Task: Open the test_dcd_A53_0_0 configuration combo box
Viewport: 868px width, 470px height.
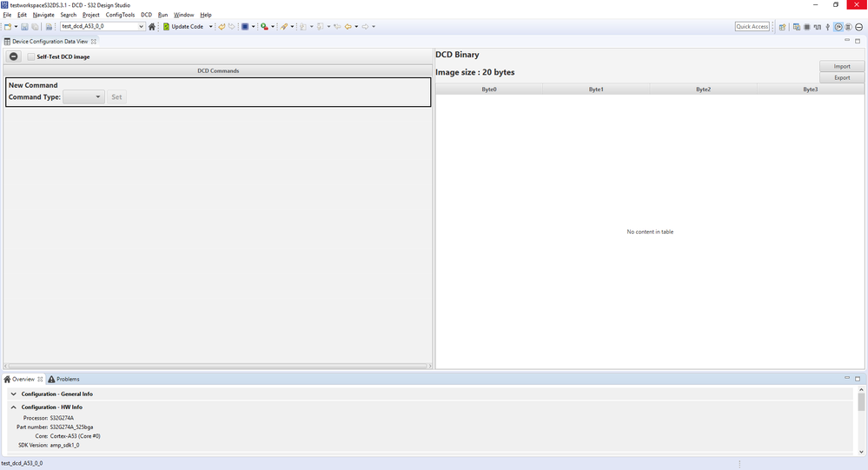Action: coord(103,27)
